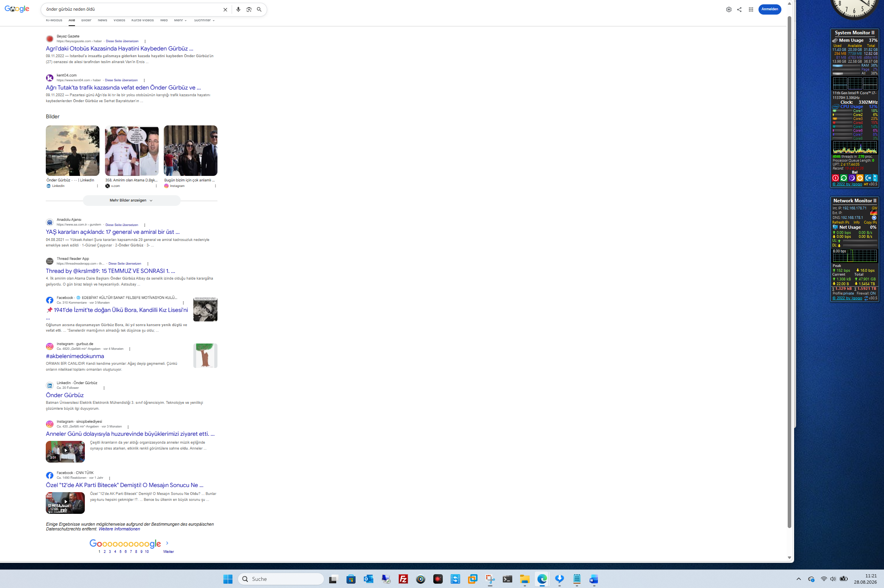Open the Mehr dropdown in search tabs
This screenshot has height=588, width=884.
pyautogui.click(x=180, y=20)
